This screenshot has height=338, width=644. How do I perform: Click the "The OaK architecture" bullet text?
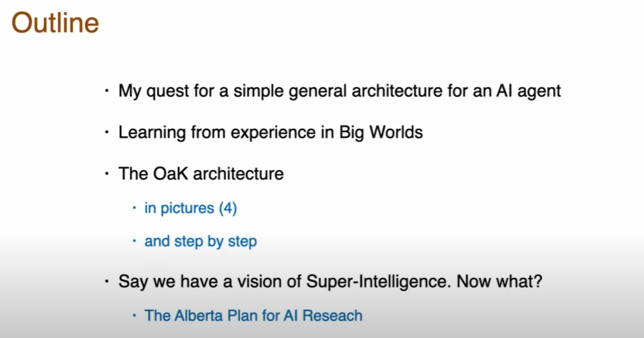pyautogui.click(x=201, y=174)
